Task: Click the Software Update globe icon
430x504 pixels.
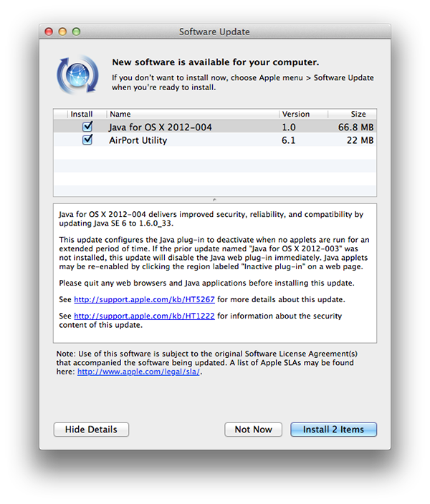Action: (77, 74)
